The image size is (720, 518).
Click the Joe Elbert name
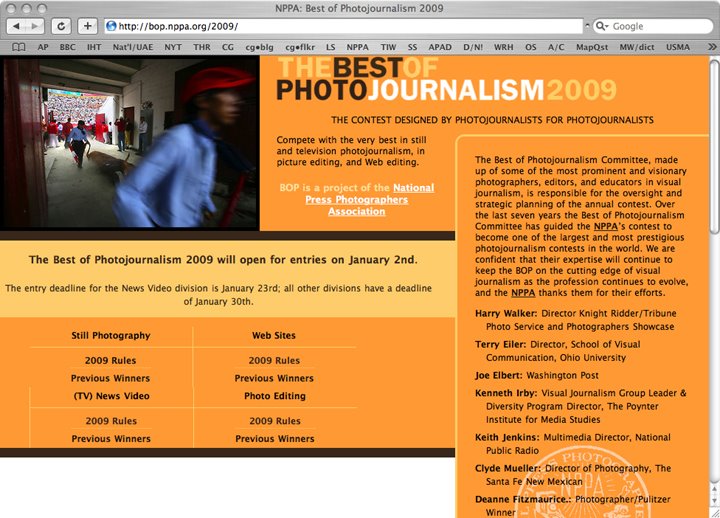[499, 376]
